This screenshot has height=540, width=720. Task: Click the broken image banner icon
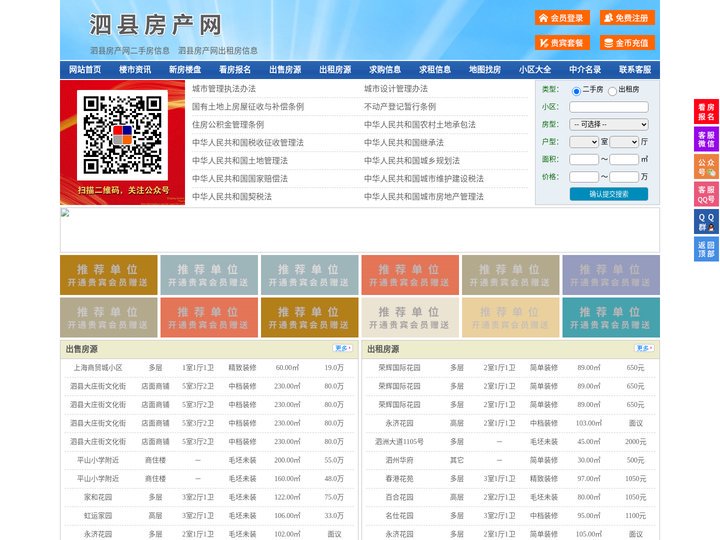(x=65, y=213)
